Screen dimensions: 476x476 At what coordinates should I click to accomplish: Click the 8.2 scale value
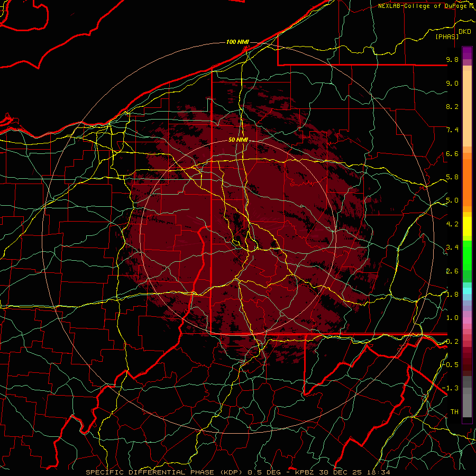[x=452, y=106]
